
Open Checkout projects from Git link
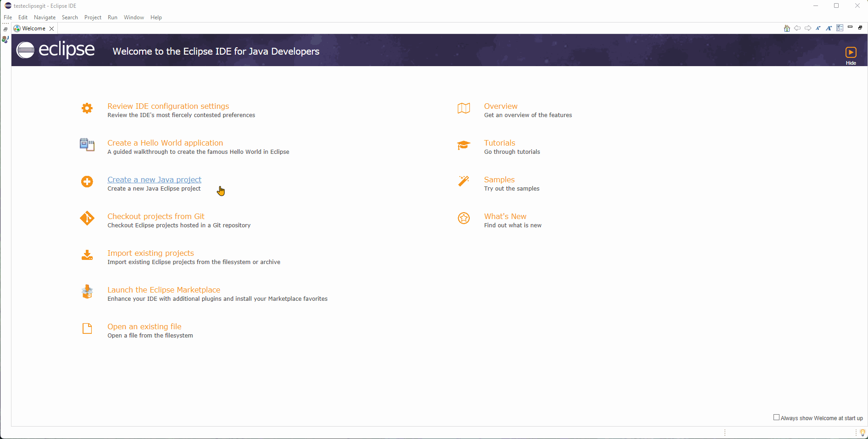[156, 216]
